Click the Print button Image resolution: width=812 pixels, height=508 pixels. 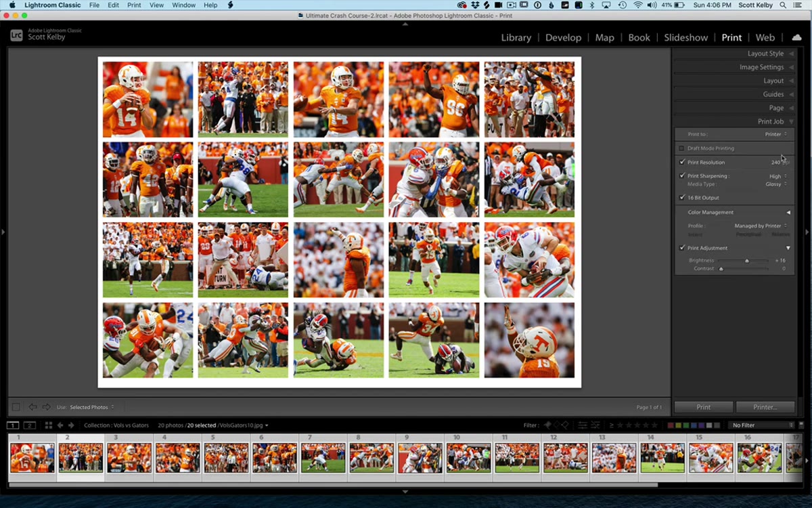[x=704, y=407]
